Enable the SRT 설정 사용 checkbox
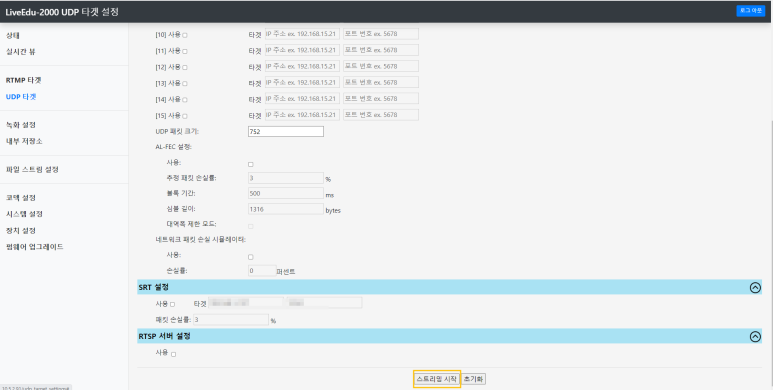Image resolution: width=773 pixels, height=390 pixels. [172, 304]
